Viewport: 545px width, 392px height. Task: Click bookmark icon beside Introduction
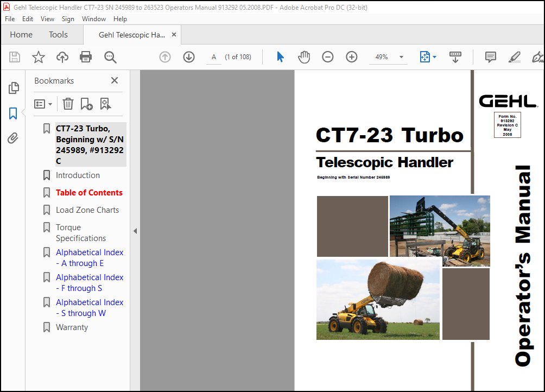(47, 175)
